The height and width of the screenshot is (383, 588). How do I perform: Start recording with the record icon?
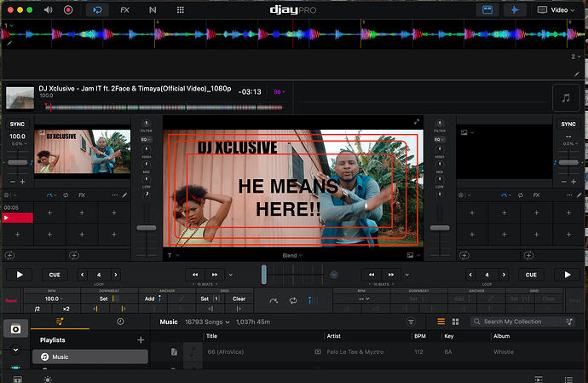pyautogui.click(x=68, y=9)
